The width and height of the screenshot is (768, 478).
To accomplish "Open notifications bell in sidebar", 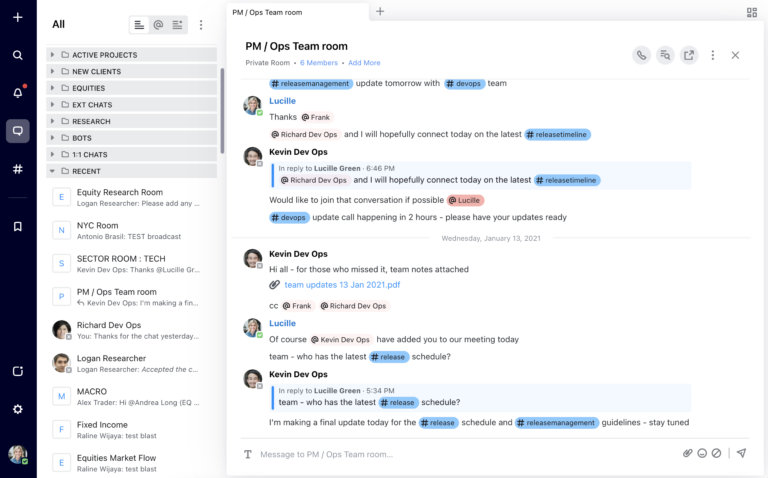I will [17, 92].
